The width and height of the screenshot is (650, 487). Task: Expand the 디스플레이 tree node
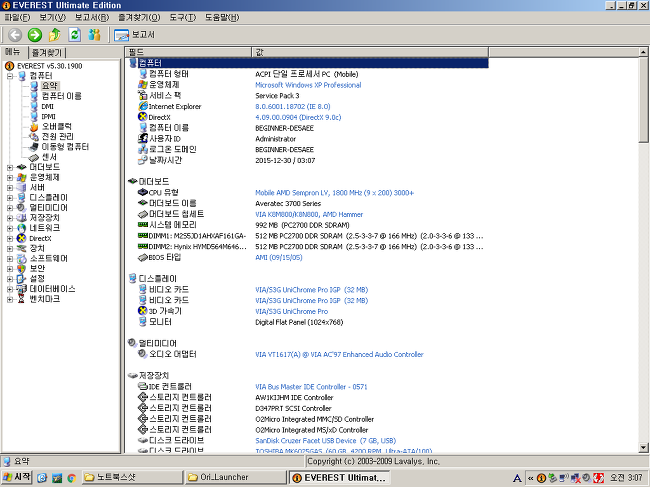pyautogui.click(x=10, y=198)
